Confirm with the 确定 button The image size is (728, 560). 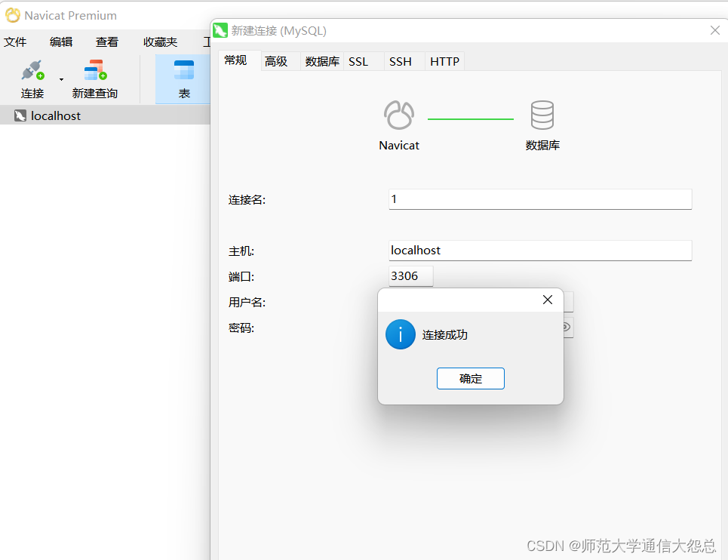tap(470, 378)
